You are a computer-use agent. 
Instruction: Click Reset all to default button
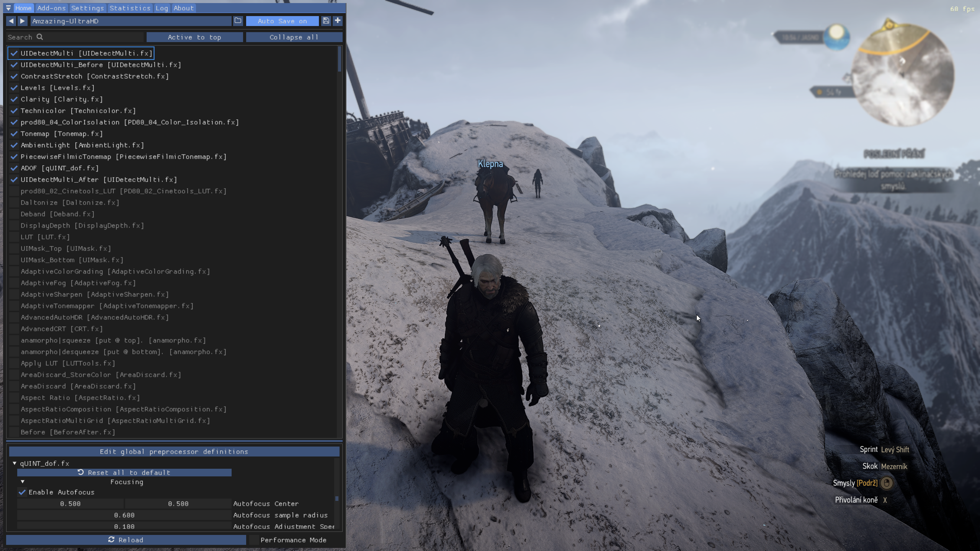pyautogui.click(x=124, y=473)
